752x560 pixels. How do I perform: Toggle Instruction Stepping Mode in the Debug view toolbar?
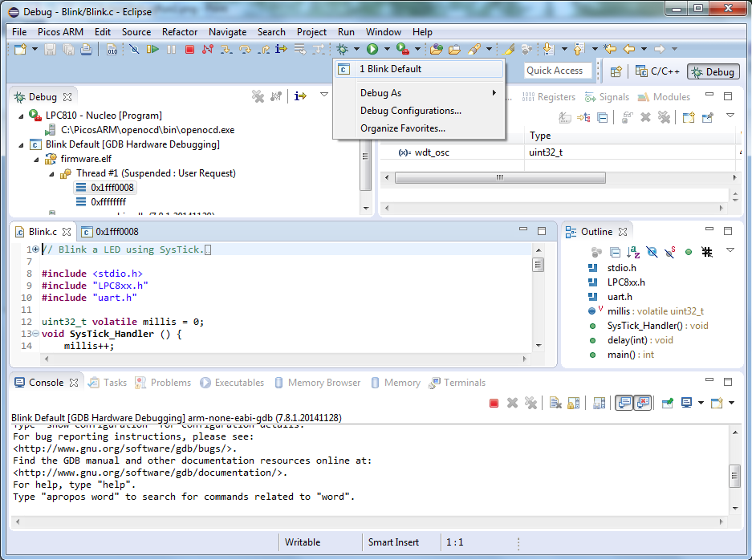[x=300, y=96]
